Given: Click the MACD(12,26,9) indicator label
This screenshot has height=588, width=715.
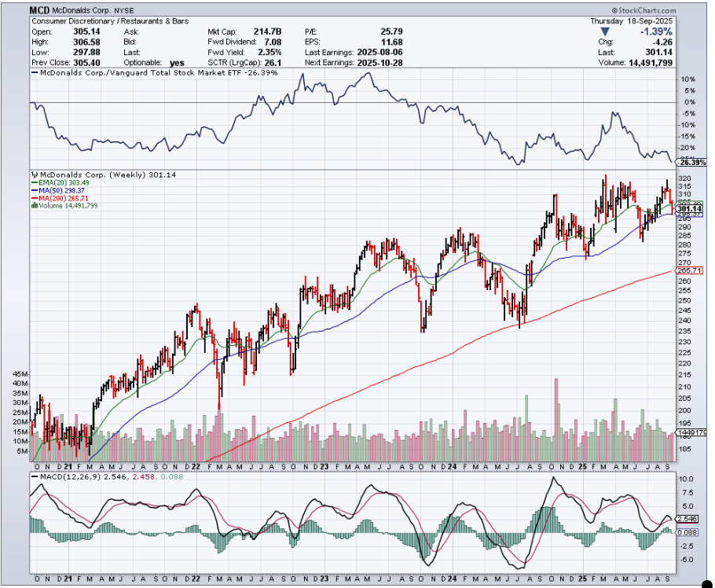Looking at the screenshot, I should point(71,477).
